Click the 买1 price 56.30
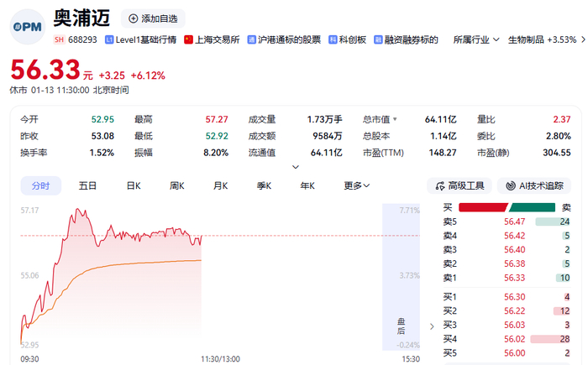This screenshot has width=588, height=365. point(514,297)
